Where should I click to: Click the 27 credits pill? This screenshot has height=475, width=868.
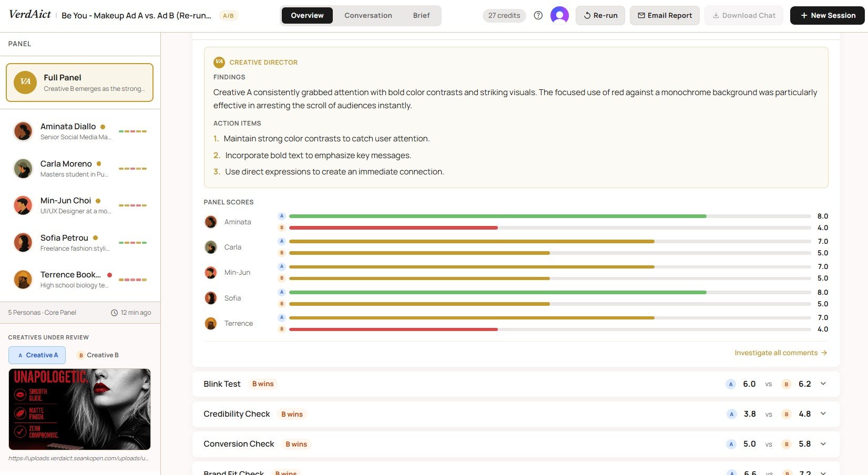click(x=504, y=16)
